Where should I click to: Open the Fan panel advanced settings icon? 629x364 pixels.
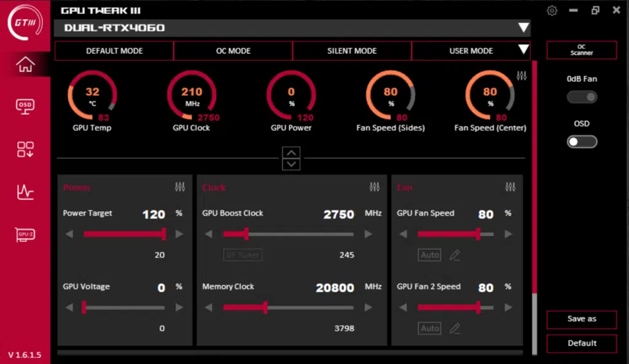point(510,187)
